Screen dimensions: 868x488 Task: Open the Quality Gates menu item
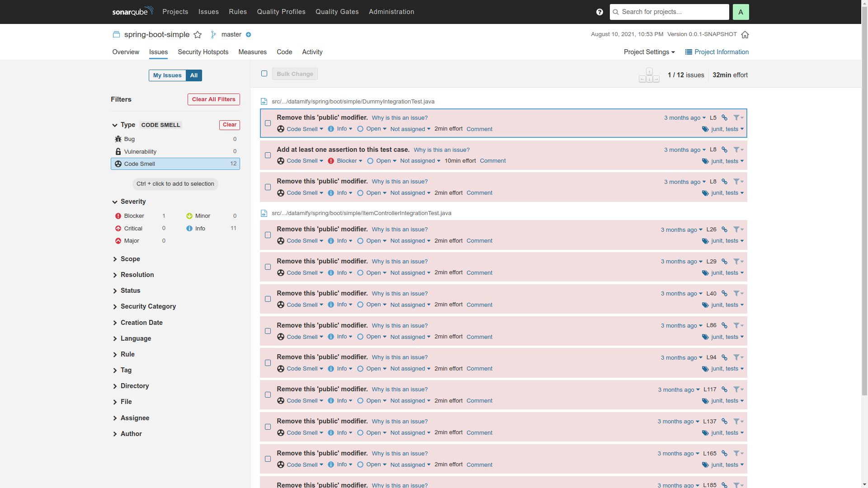coord(337,12)
